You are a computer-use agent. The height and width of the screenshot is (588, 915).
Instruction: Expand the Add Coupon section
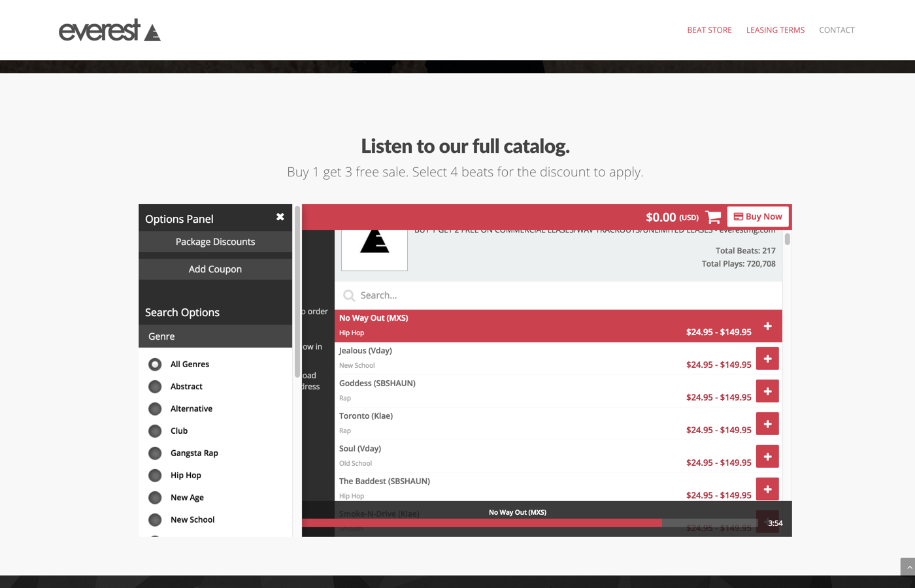click(215, 269)
